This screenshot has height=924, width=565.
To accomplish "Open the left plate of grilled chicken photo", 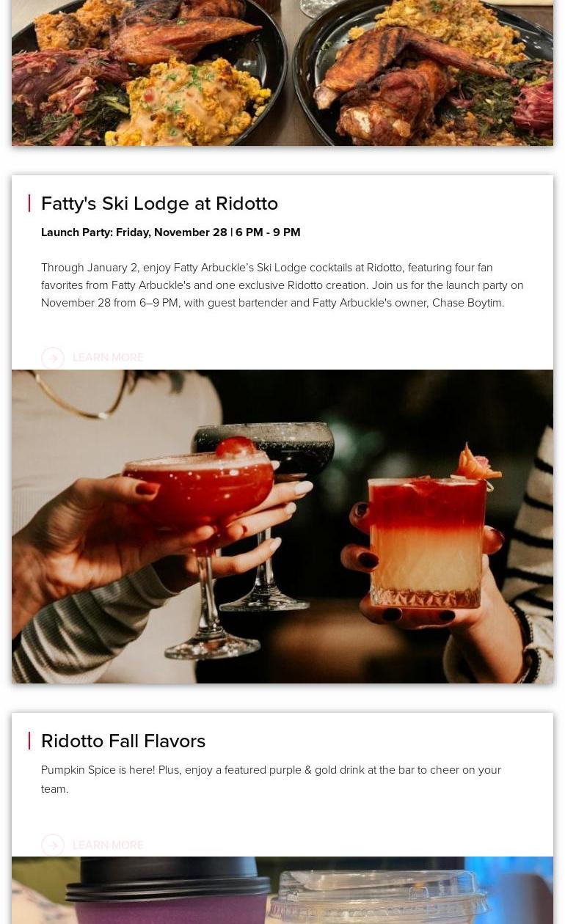I will pos(147,73).
